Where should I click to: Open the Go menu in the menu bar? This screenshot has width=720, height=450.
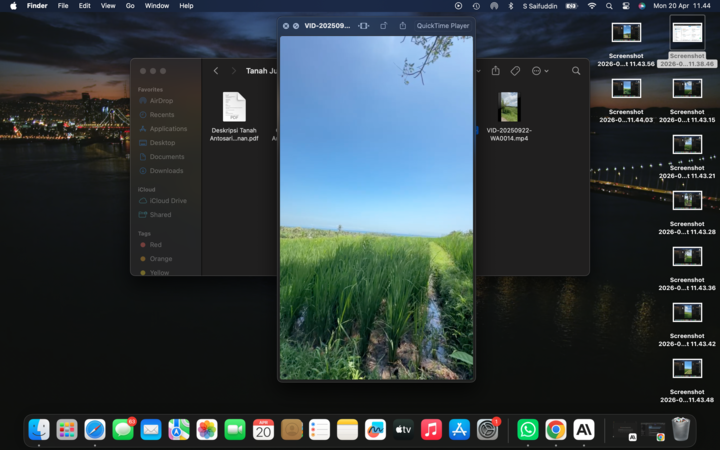[x=130, y=6]
